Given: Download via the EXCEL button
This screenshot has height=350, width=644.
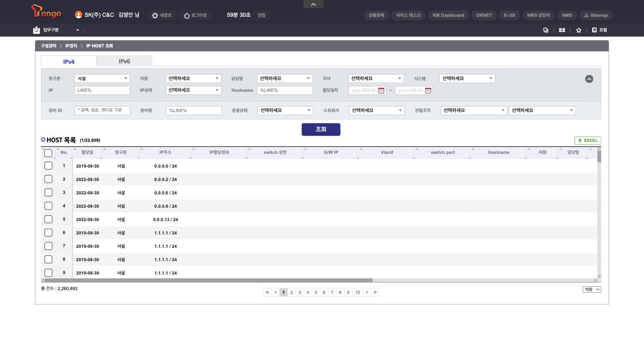Looking at the screenshot, I should pyautogui.click(x=588, y=141).
